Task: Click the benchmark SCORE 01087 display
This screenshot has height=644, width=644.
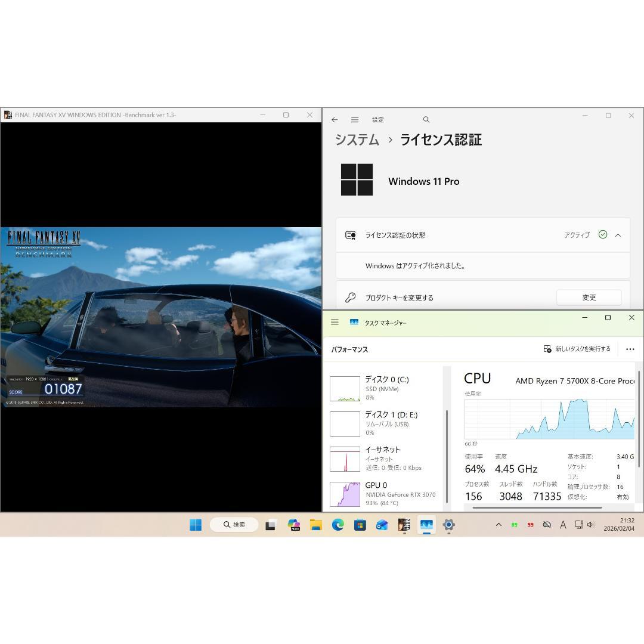Action: coord(45,389)
